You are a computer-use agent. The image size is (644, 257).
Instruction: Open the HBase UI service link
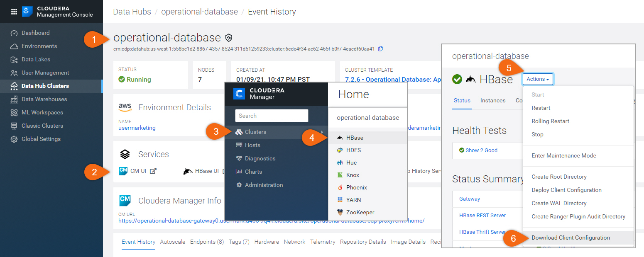coord(207,171)
